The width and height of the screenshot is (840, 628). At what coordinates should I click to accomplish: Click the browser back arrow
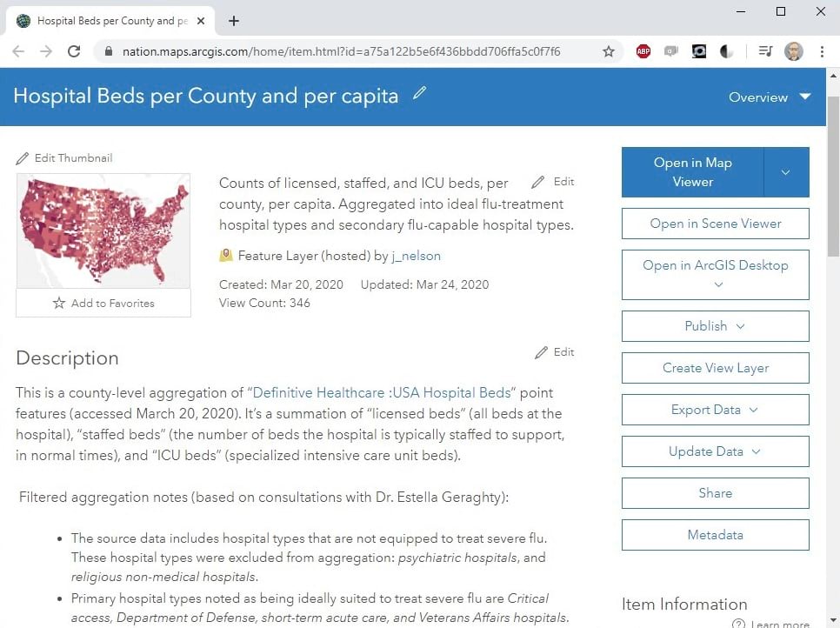tap(18, 51)
